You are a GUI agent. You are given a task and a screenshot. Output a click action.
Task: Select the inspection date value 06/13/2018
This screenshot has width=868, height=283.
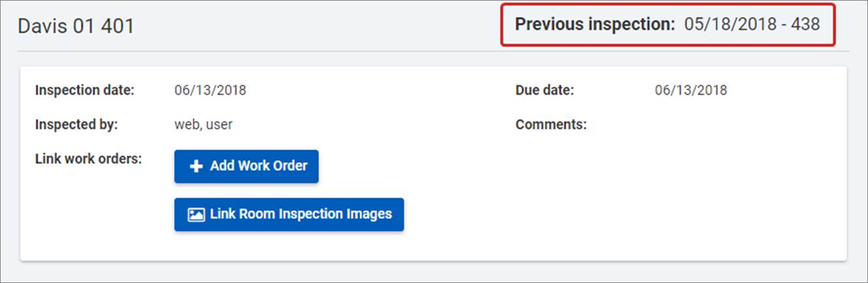point(210,90)
